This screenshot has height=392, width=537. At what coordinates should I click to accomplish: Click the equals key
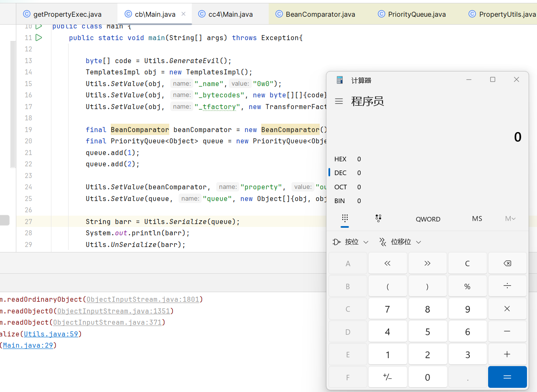click(x=507, y=377)
